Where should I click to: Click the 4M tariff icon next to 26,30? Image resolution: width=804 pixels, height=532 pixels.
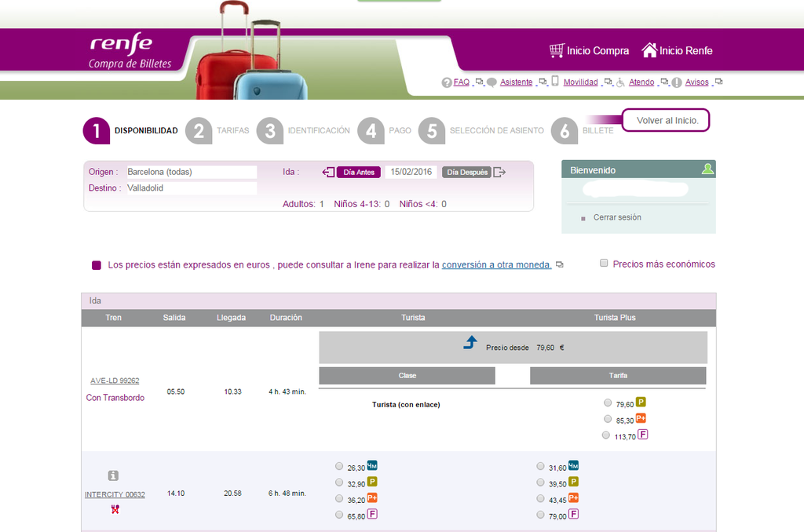coord(372,465)
